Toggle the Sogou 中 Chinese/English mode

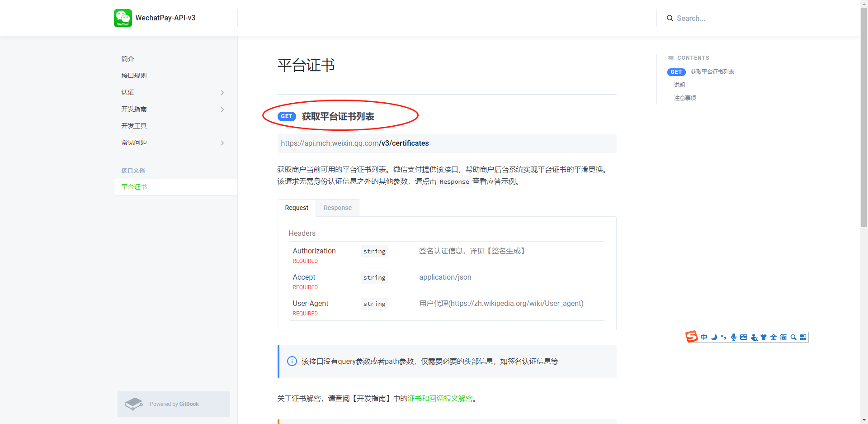pyautogui.click(x=704, y=337)
